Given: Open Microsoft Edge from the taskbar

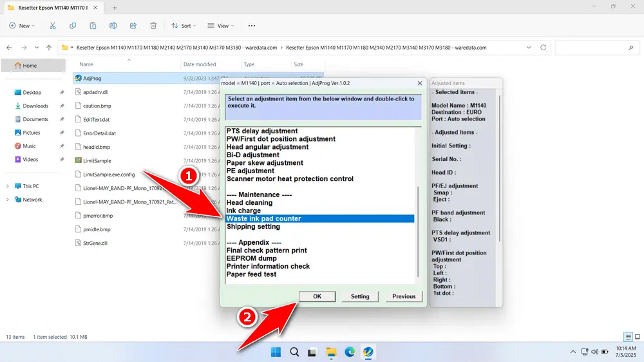Looking at the screenshot, I should [349, 352].
